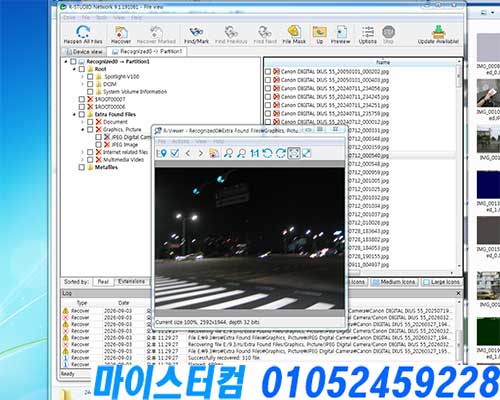Click the Preview toolbar icon

coord(340,34)
